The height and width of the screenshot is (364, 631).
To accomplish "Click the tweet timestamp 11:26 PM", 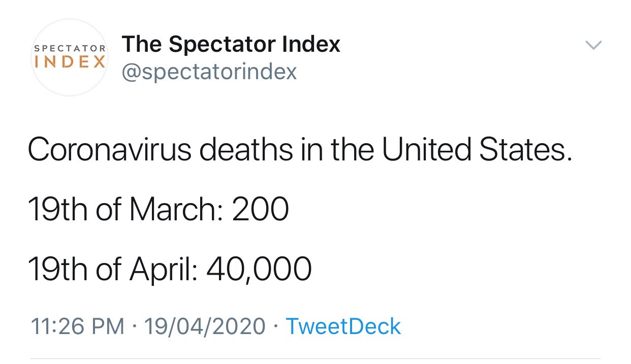I will [x=76, y=326].
